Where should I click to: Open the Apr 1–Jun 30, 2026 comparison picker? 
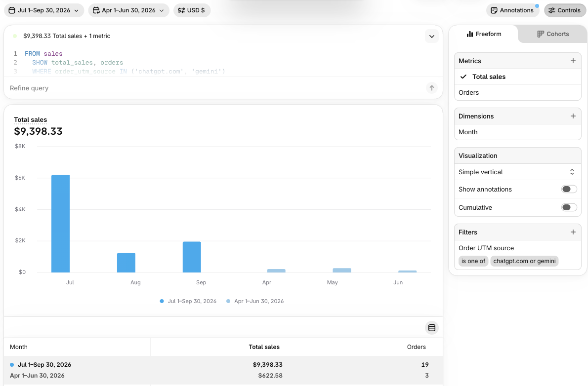tap(128, 10)
